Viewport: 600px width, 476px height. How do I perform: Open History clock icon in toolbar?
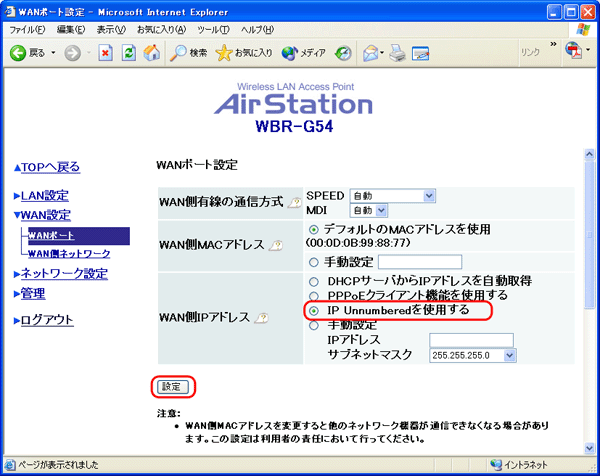(343, 53)
